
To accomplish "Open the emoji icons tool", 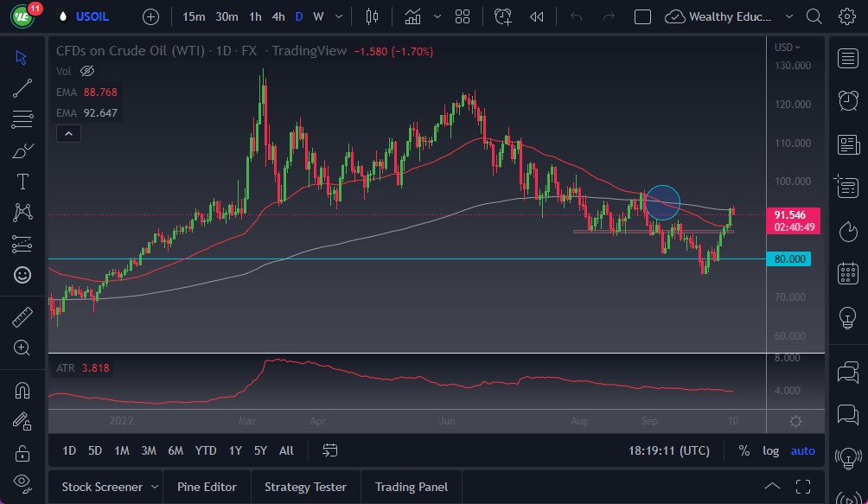I will pyautogui.click(x=22, y=275).
